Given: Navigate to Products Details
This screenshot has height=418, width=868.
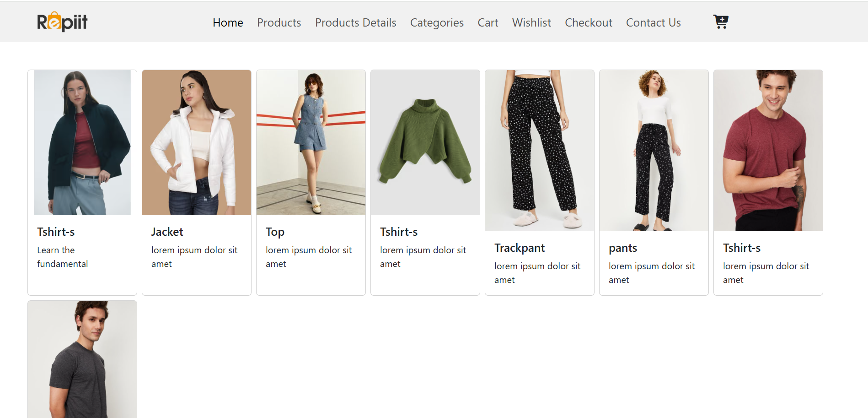Looking at the screenshot, I should [x=355, y=22].
